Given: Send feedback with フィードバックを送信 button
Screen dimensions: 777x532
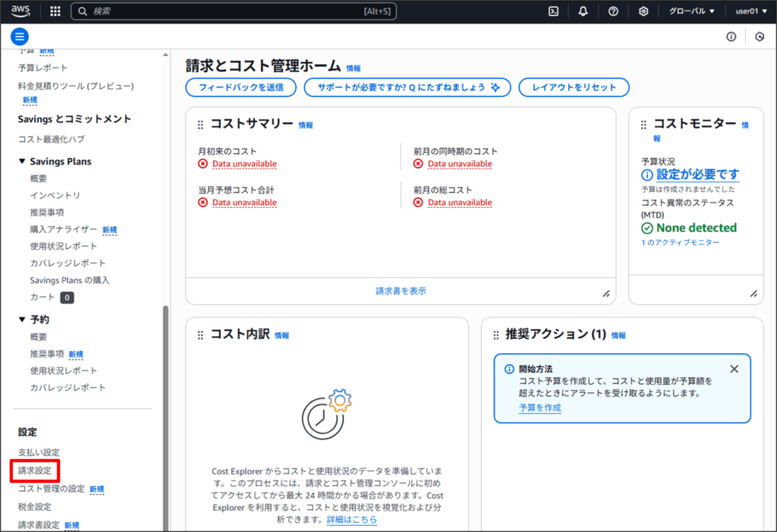Looking at the screenshot, I should (x=241, y=87).
